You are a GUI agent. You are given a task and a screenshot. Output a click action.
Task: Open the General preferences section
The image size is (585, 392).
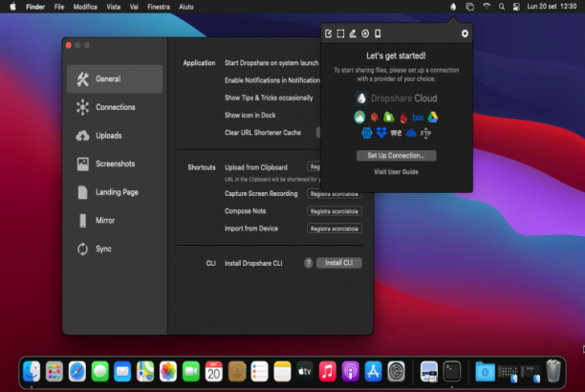pyautogui.click(x=115, y=78)
